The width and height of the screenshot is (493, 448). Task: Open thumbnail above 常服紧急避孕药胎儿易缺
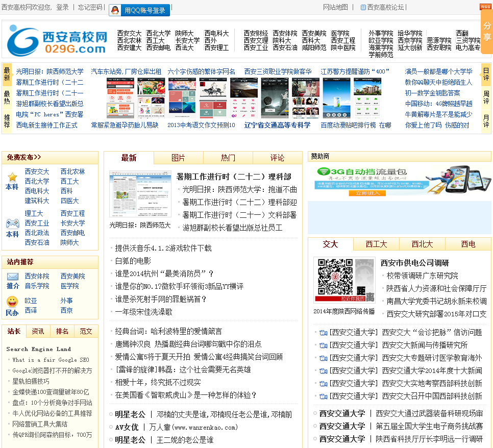tap(120, 98)
